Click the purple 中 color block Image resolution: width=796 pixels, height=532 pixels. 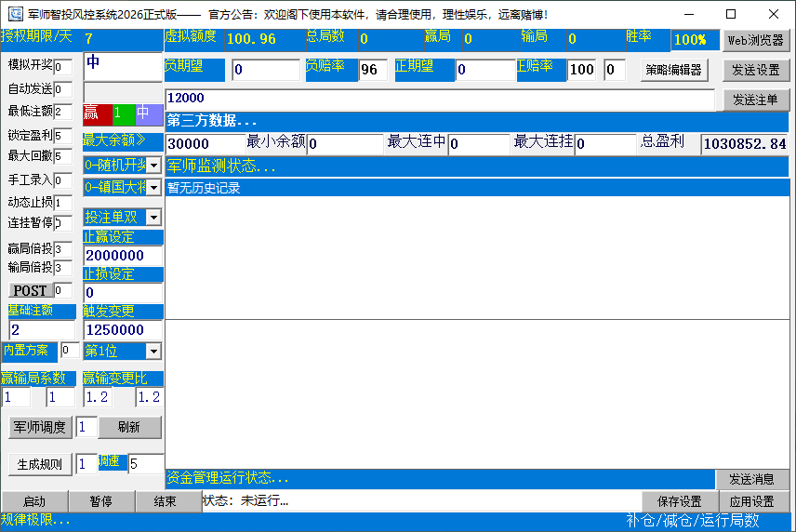tap(149, 113)
